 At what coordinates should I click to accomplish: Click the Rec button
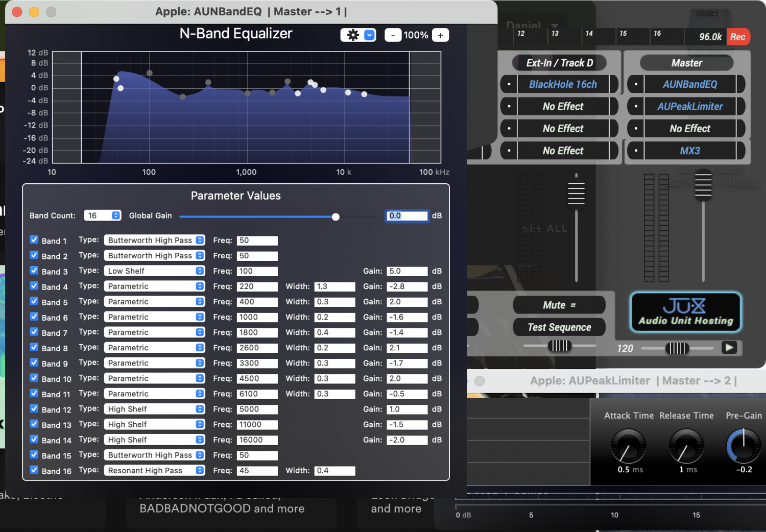point(737,37)
